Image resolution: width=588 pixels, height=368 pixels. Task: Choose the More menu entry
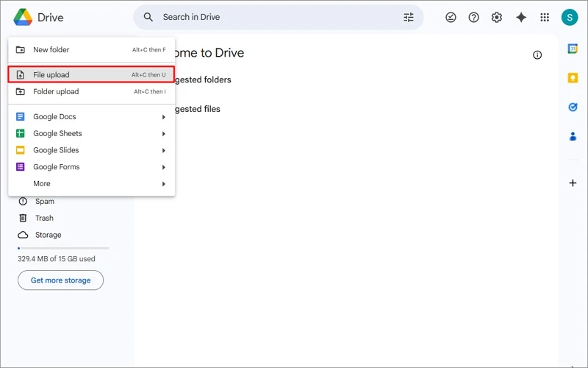[91, 183]
